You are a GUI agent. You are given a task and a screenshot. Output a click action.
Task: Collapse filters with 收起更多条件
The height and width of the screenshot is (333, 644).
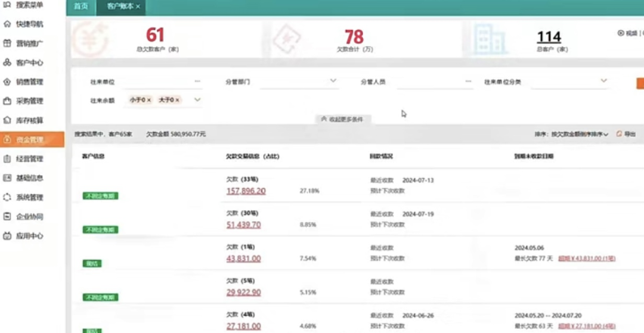tap(343, 119)
